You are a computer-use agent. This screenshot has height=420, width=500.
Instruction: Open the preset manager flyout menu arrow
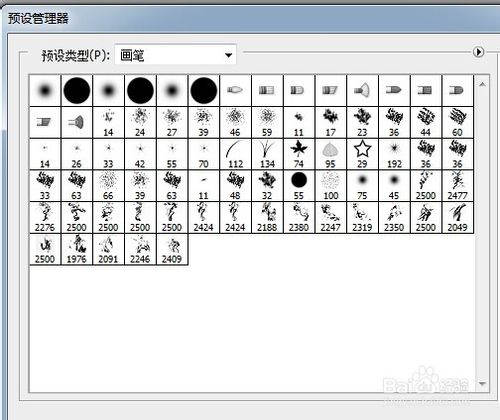[479, 52]
